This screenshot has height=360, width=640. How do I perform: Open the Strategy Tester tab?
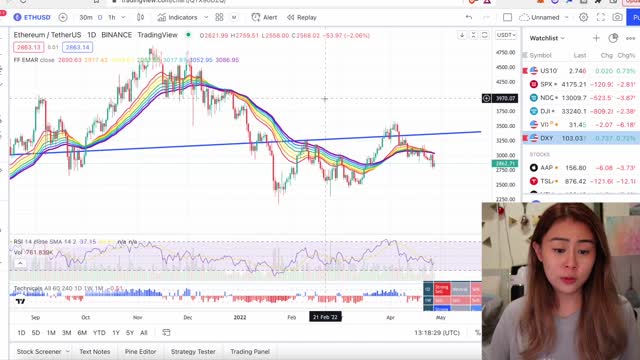[193, 351]
